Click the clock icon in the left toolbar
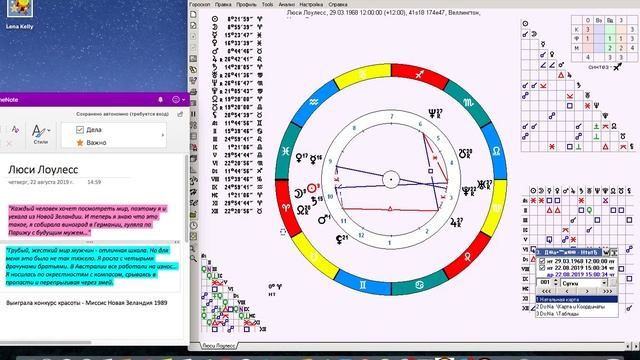 [193, 225]
